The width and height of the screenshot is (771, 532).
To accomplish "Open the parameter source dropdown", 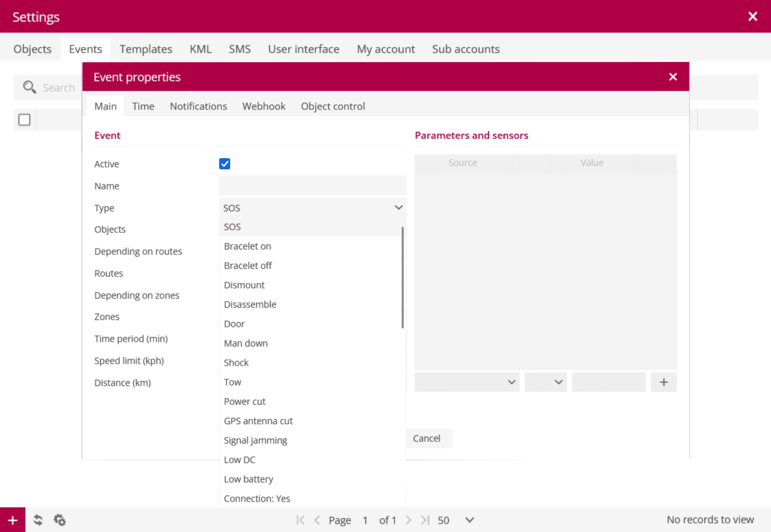I will 467,382.
